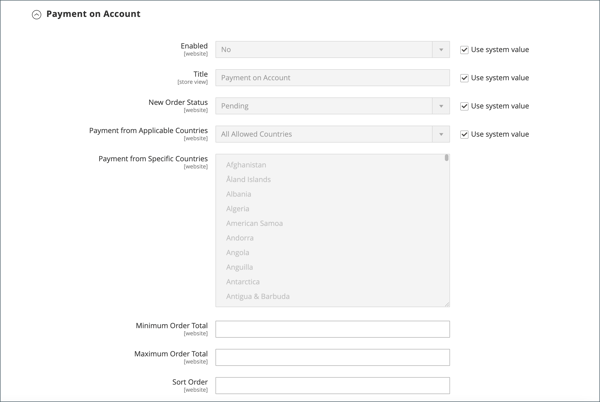Select American Samoa in the countries list
The height and width of the screenshot is (402, 600).
pos(254,223)
